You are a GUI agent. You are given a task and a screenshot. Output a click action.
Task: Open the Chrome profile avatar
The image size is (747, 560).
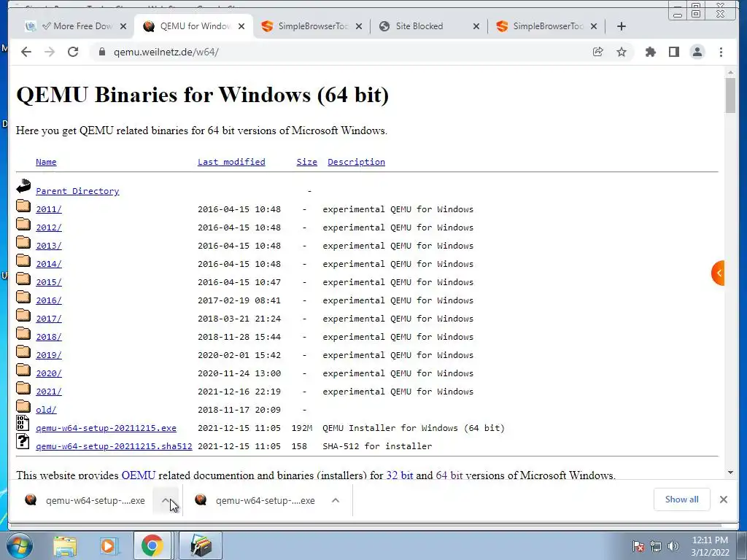click(x=697, y=52)
